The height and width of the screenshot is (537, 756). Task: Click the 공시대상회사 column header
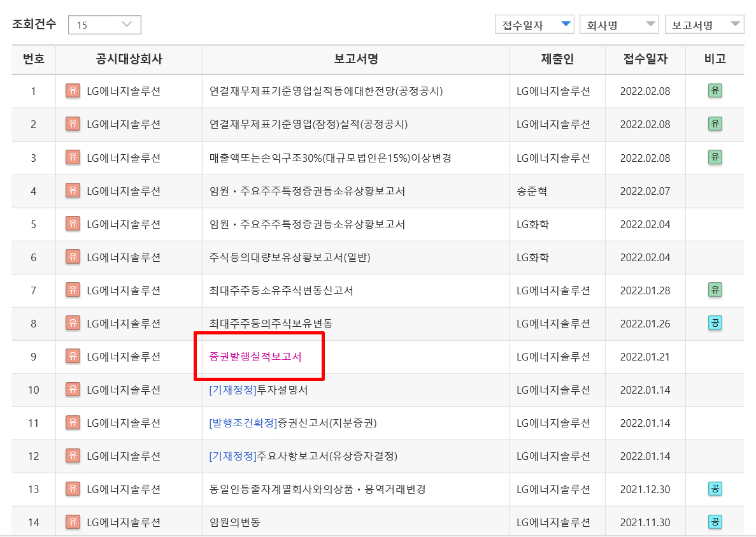pyautogui.click(x=129, y=59)
